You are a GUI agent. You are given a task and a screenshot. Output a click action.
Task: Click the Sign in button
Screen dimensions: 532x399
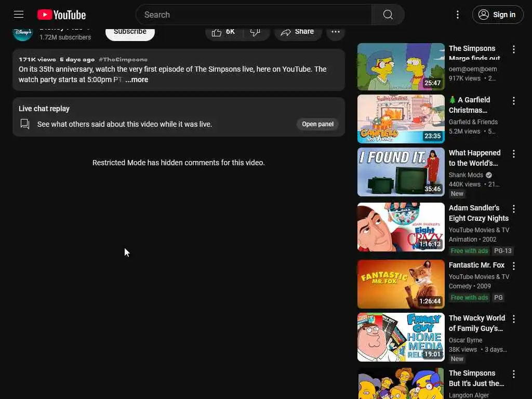point(497,15)
